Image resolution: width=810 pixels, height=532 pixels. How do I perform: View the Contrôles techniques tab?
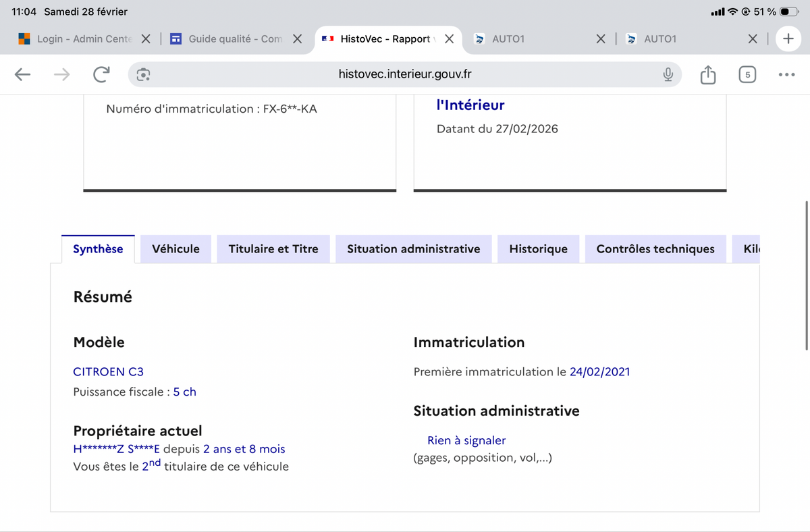pos(655,249)
